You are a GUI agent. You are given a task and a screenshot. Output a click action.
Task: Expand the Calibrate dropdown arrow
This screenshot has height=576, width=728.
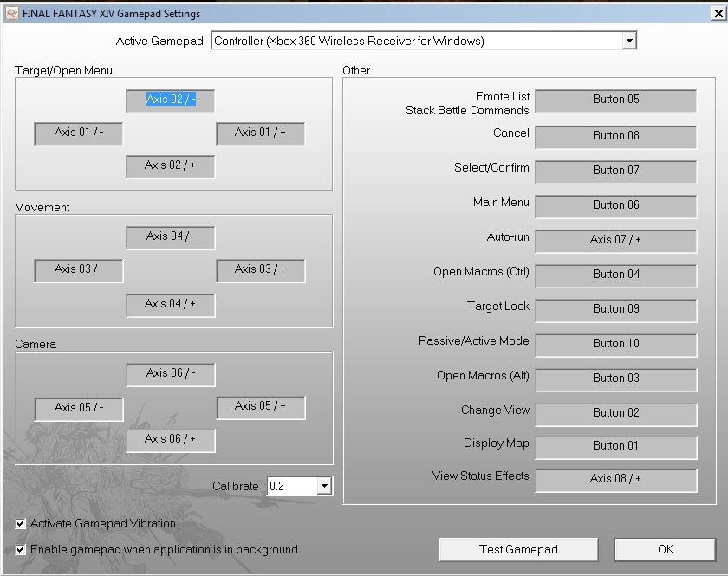tap(324, 487)
